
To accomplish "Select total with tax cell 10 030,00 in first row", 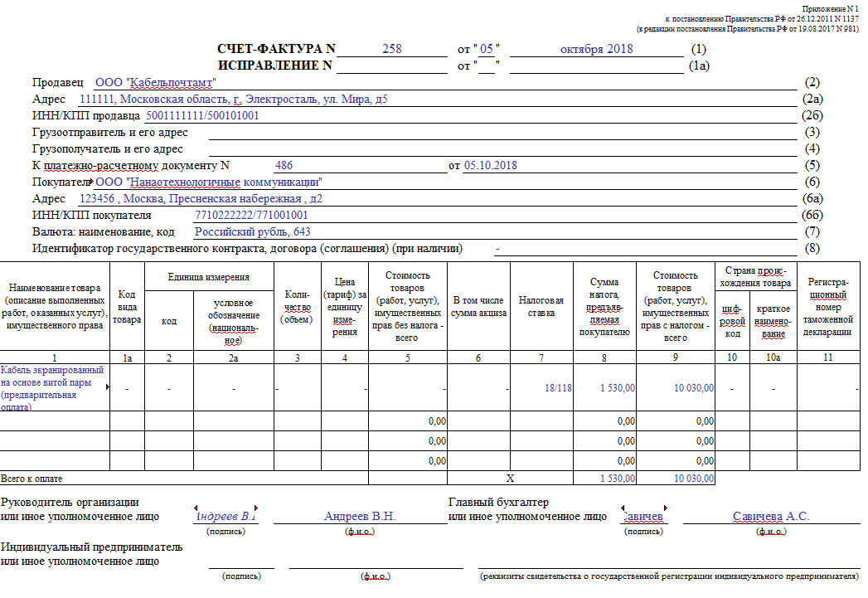I will (676, 387).
